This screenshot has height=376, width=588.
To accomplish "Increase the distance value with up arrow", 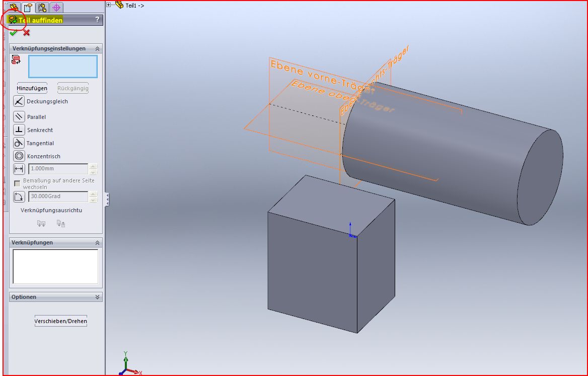I will tap(93, 166).
